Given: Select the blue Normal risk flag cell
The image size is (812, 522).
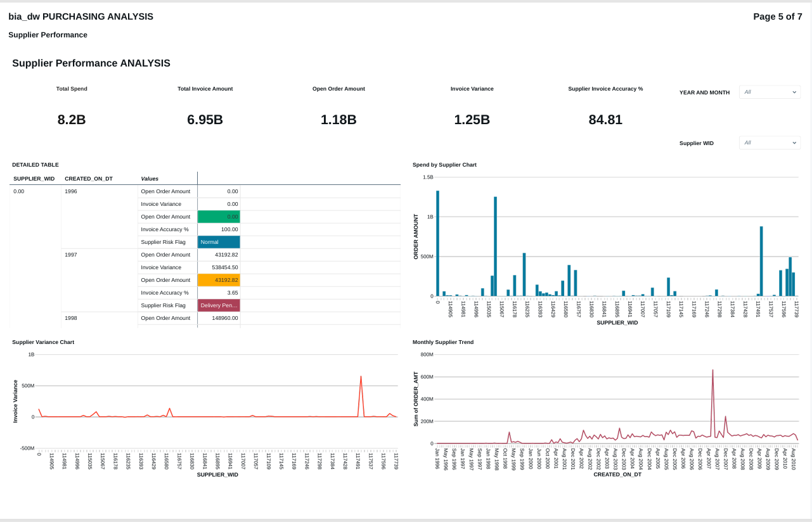Looking at the screenshot, I should coord(219,242).
